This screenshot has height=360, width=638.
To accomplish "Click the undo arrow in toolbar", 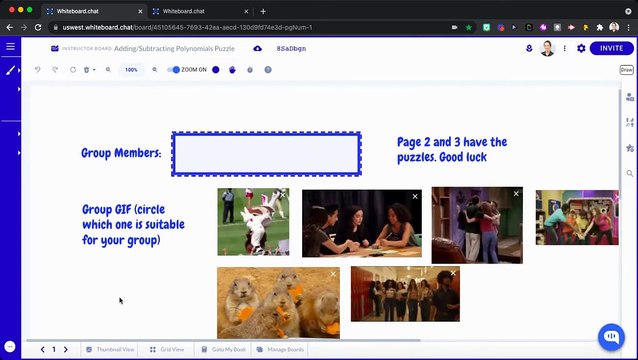I will pos(37,70).
